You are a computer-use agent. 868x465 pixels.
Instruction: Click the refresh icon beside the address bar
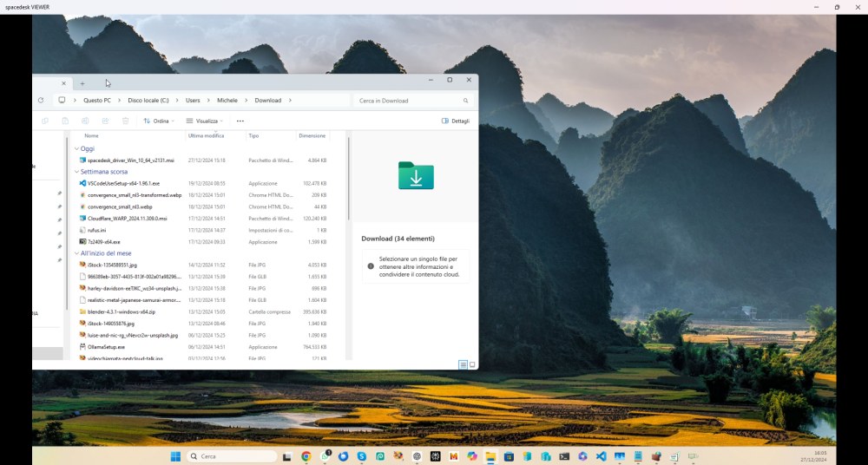tap(41, 101)
